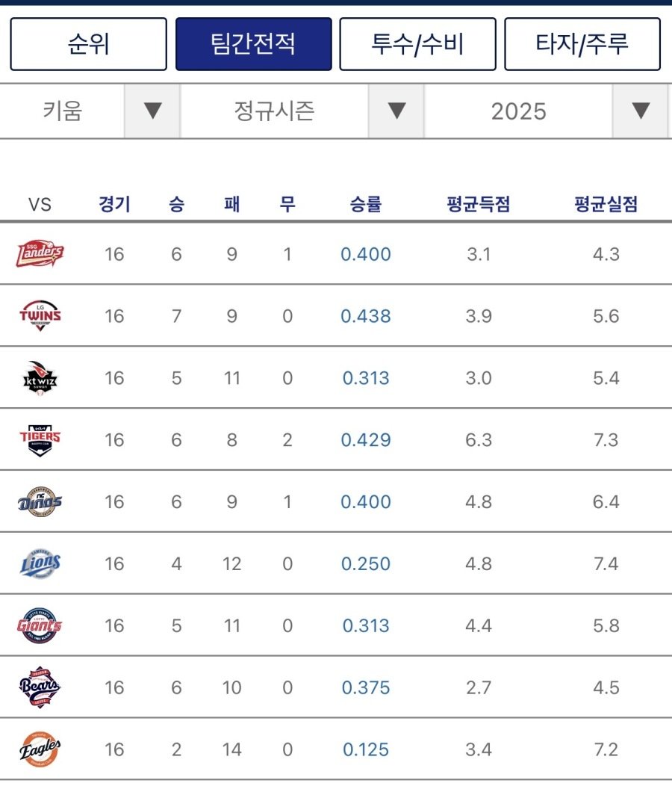Image resolution: width=672 pixels, height=801 pixels.
Task: Open the 2025 year dropdown arrow
Action: coord(640,111)
